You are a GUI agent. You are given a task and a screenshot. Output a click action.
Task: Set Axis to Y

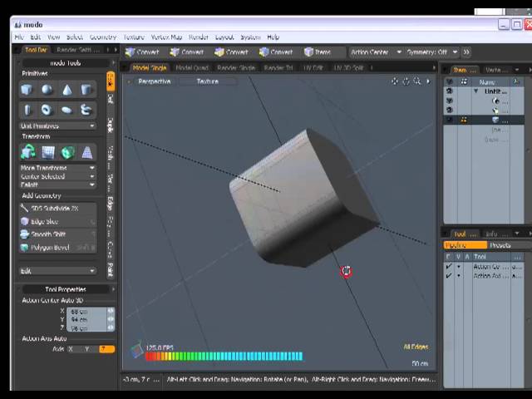pyautogui.click(x=88, y=349)
